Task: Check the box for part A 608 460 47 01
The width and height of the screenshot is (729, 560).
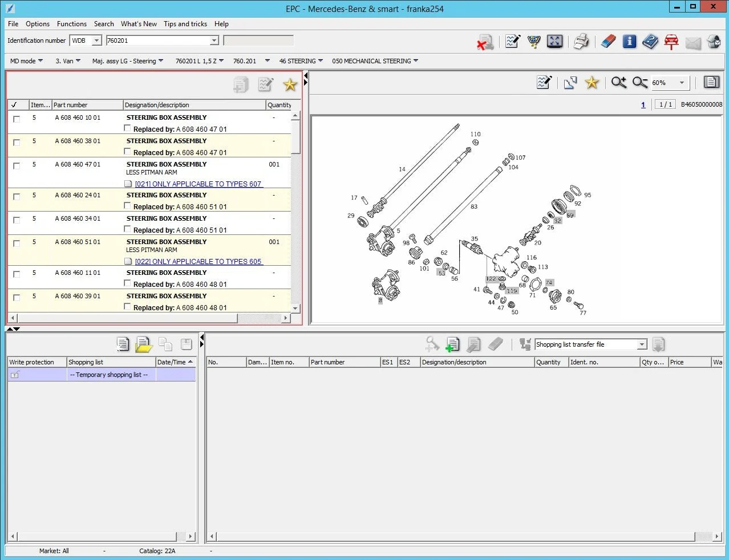Action: [x=17, y=166]
